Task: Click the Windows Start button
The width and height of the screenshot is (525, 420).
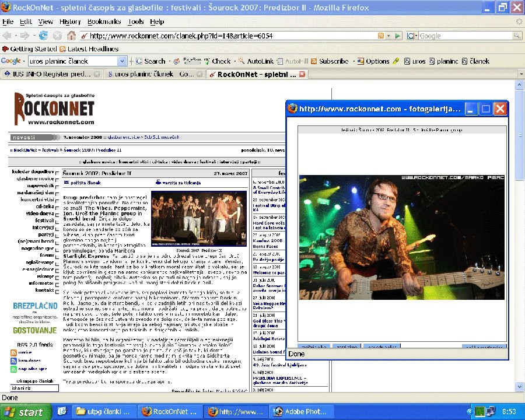Action: [26, 412]
